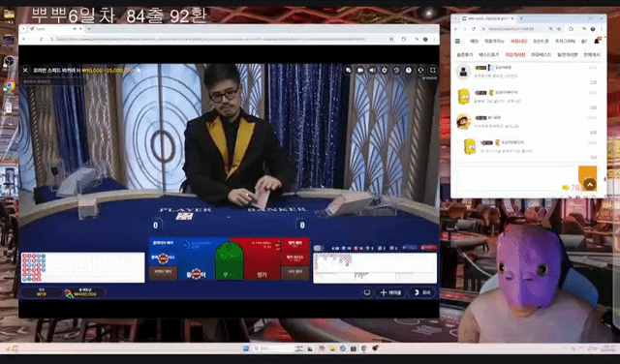The image size is (620, 364).
Task: Enter fullscreen mode in the game
Action: [433, 71]
